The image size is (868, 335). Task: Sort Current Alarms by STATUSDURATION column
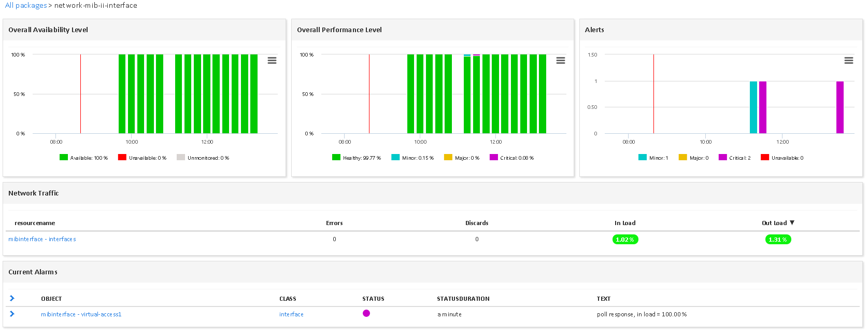[x=463, y=299]
